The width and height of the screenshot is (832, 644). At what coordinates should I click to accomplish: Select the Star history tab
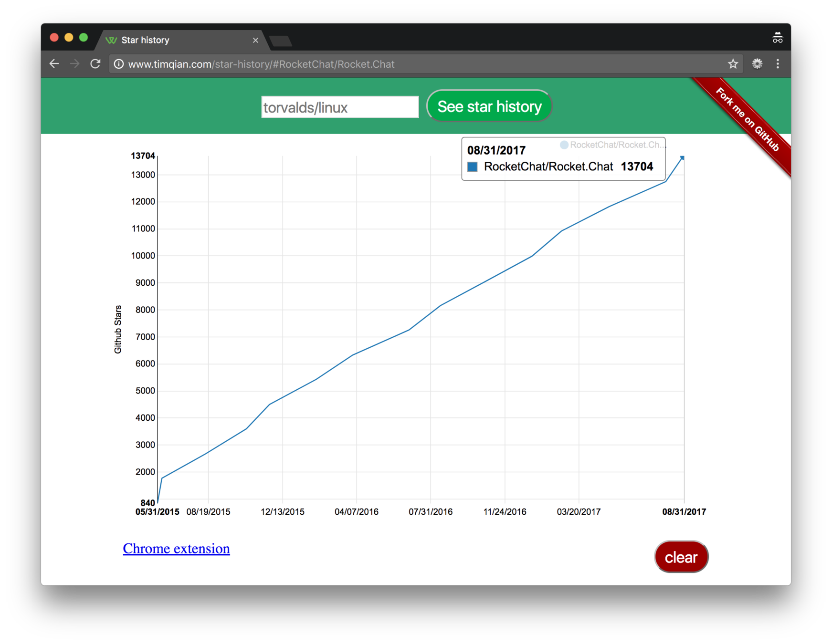point(181,41)
